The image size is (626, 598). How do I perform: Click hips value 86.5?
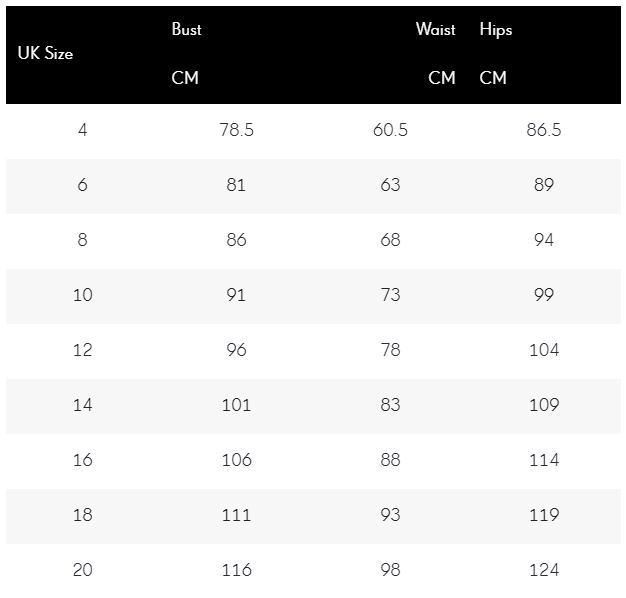pyautogui.click(x=544, y=130)
